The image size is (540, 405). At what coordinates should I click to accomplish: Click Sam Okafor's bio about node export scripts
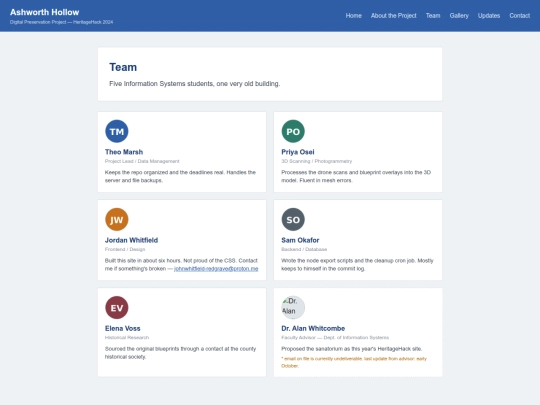pyautogui.click(x=357, y=264)
